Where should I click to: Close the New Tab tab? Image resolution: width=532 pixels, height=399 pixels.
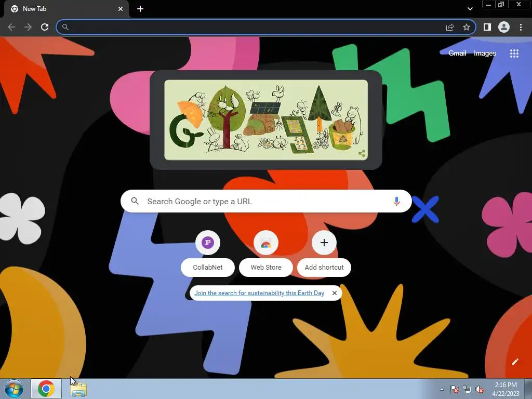point(121,9)
